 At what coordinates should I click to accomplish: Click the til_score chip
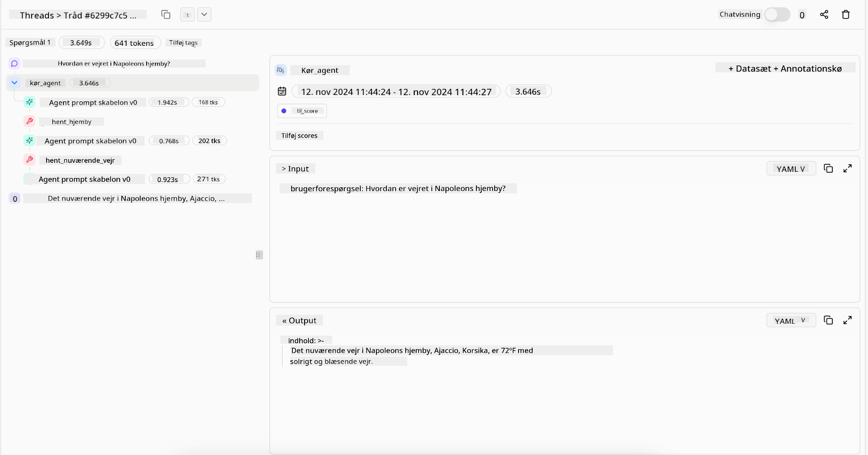[302, 111]
